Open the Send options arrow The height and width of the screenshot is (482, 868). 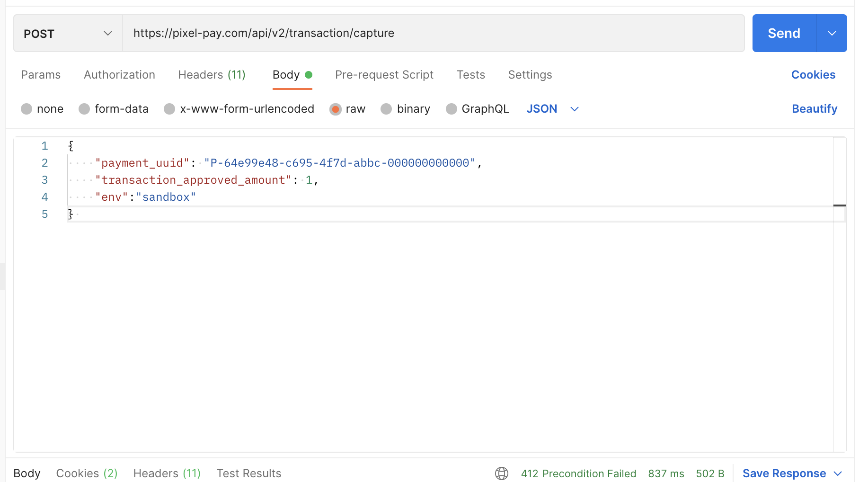[832, 33]
